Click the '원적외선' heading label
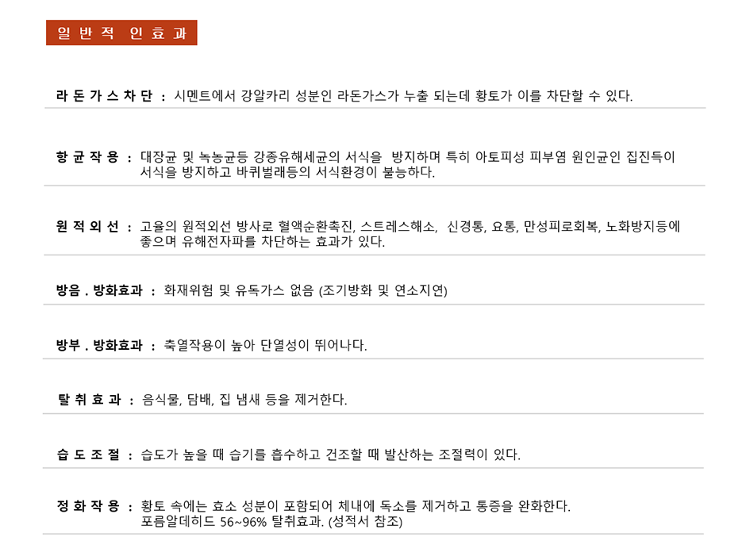 (x=87, y=226)
